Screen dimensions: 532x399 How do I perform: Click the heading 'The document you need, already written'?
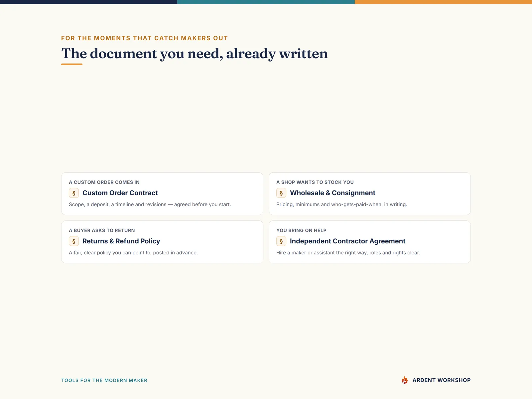pyautogui.click(x=195, y=54)
